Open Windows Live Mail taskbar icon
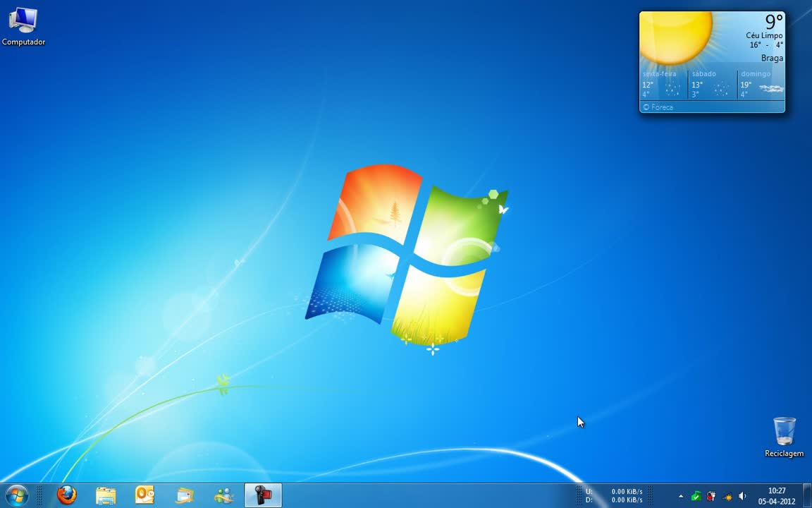This screenshot has width=812, height=508. click(x=185, y=496)
